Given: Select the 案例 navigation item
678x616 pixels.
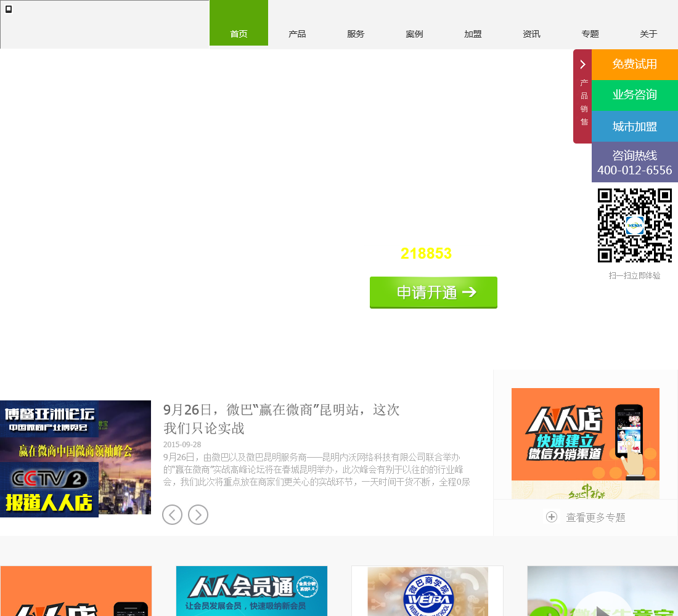Looking at the screenshot, I should (414, 34).
